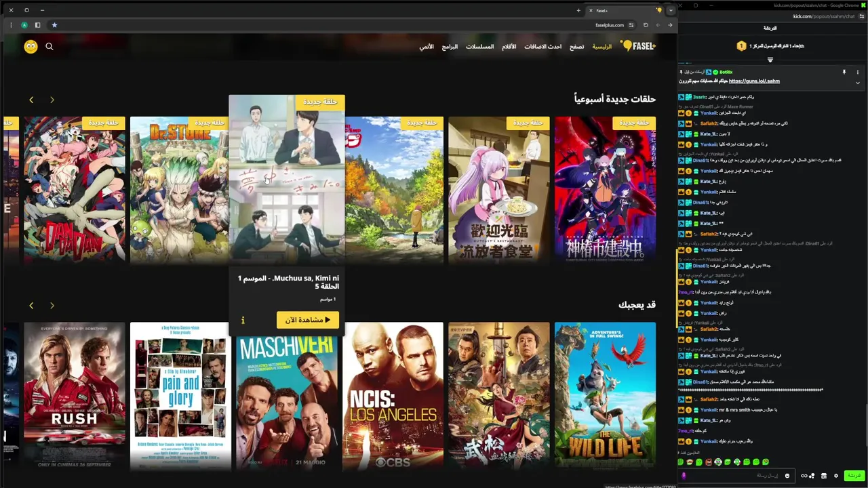The height and width of the screenshot is (488, 868).
Task: Open the emoji picker in message box
Action: tap(787, 476)
